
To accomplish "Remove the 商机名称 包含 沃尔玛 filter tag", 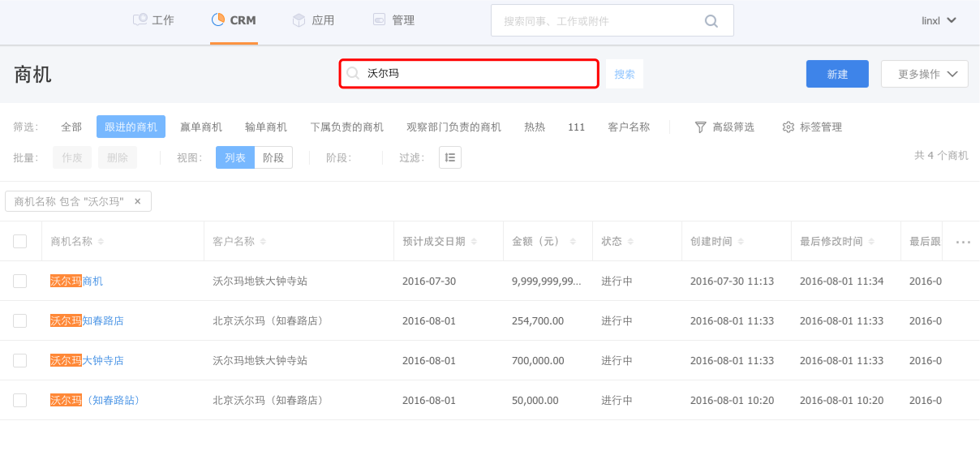I will tap(138, 201).
